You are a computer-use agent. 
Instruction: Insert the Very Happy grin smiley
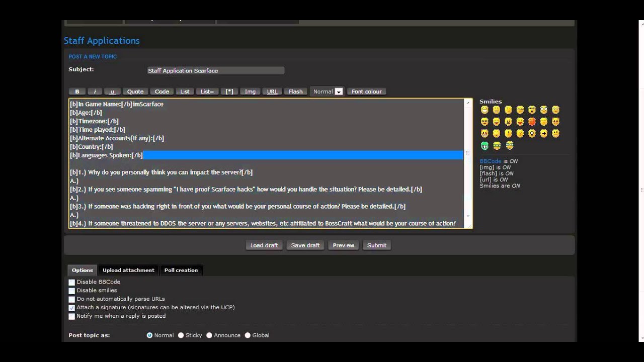click(485, 110)
